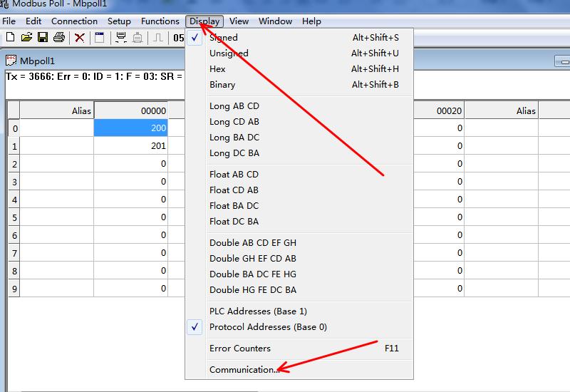This screenshot has height=392, width=570.
Task: Open the File menu
Action: click(9, 21)
